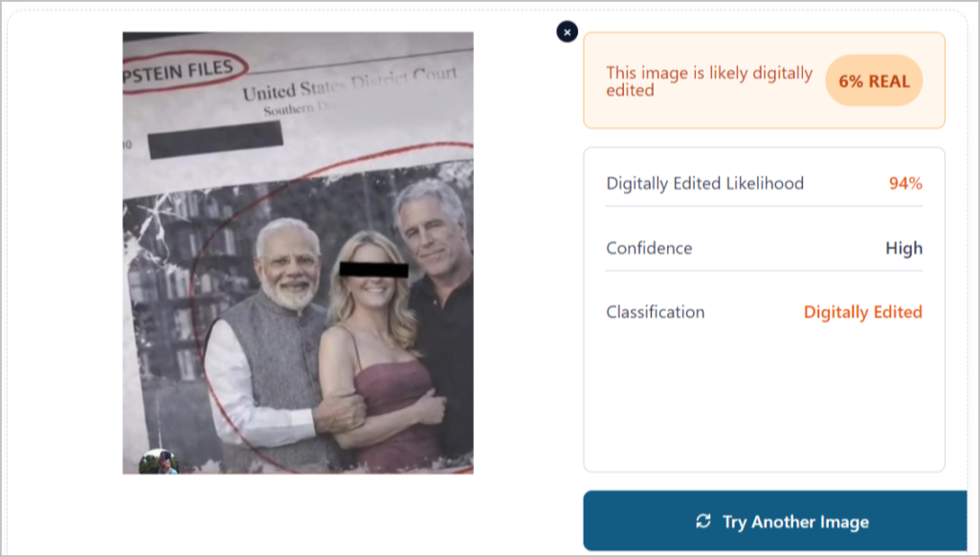The image size is (980, 557).
Task: Click the 94% likelihood value
Action: pyautogui.click(x=905, y=183)
